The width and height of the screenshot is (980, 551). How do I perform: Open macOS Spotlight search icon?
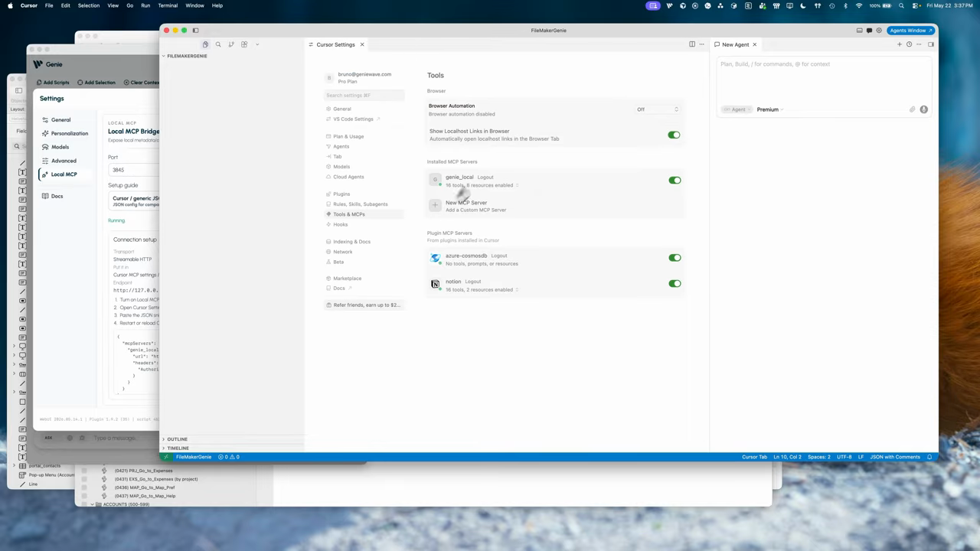click(x=901, y=5)
